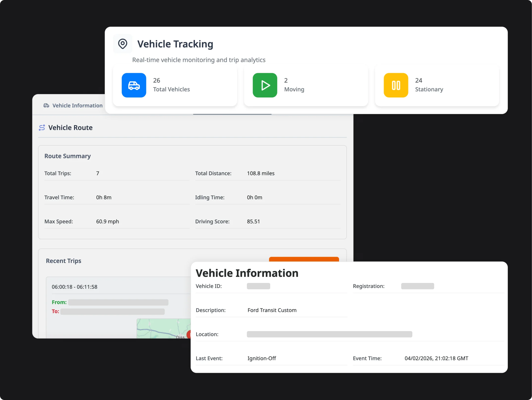Click the Driving Score value 85.51

(253, 221)
